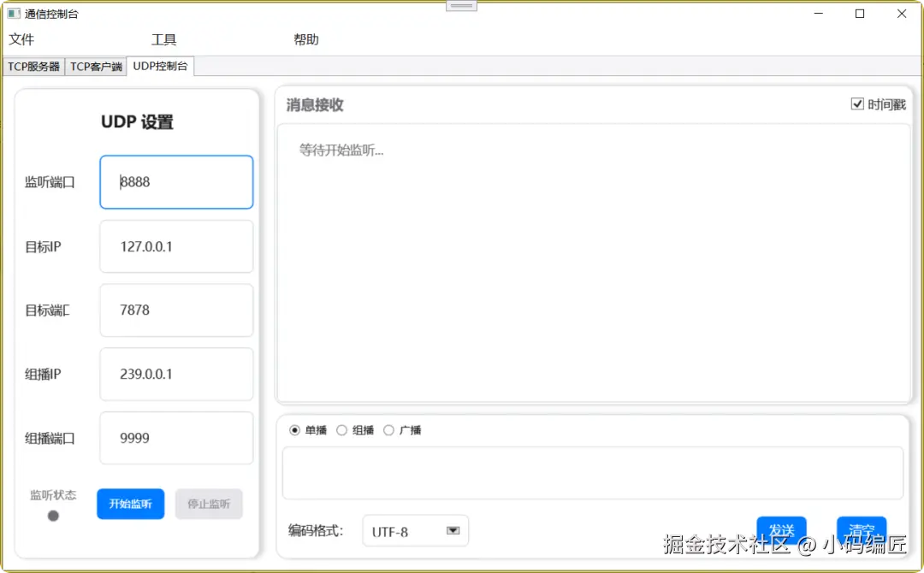The width and height of the screenshot is (924, 573).
Task: Select the 广播 radio button
Action: 389,430
